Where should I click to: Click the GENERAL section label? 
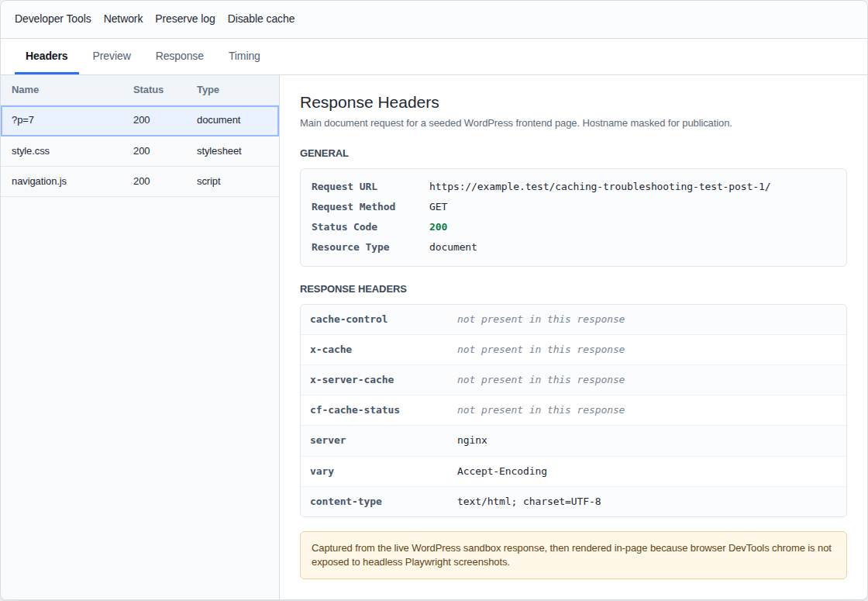[x=325, y=154]
